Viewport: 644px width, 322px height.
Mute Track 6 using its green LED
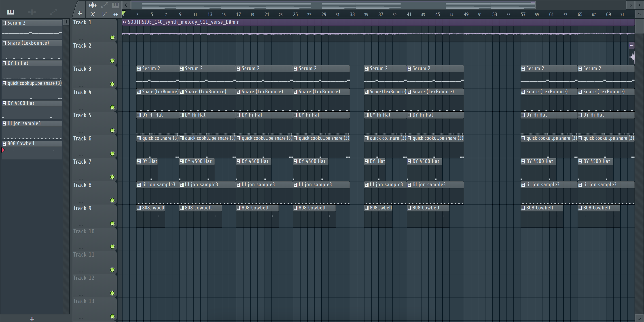[x=112, y=154]
